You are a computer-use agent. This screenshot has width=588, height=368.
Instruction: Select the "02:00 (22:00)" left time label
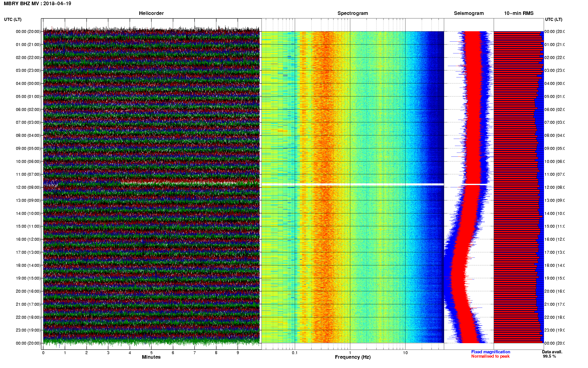pyautogui.click(x=28, y=58)
